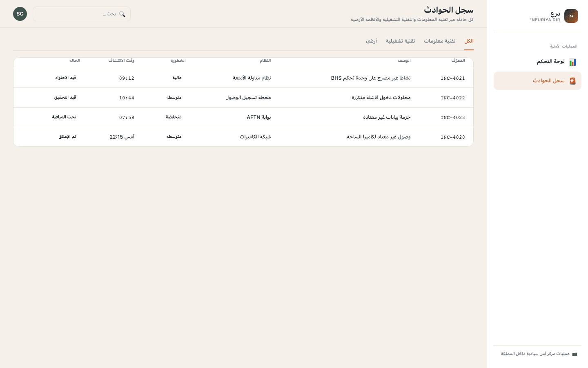Click the BHS unauthorized activity description
The width and height of the screenshot is (588, 368).
click(x=371, y=78)
